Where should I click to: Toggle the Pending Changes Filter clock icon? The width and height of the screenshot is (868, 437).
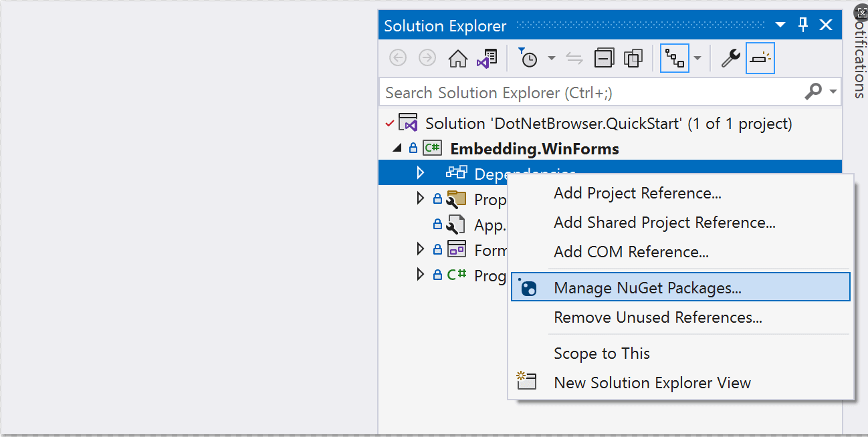[x=528, y=58]
